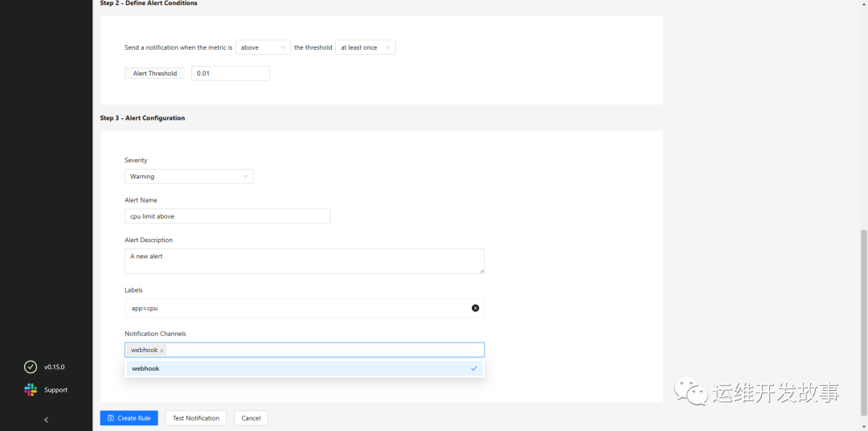Click the version status checkmark icon
This screenshot has height=431, width=868.
click(x=31, y=367)
